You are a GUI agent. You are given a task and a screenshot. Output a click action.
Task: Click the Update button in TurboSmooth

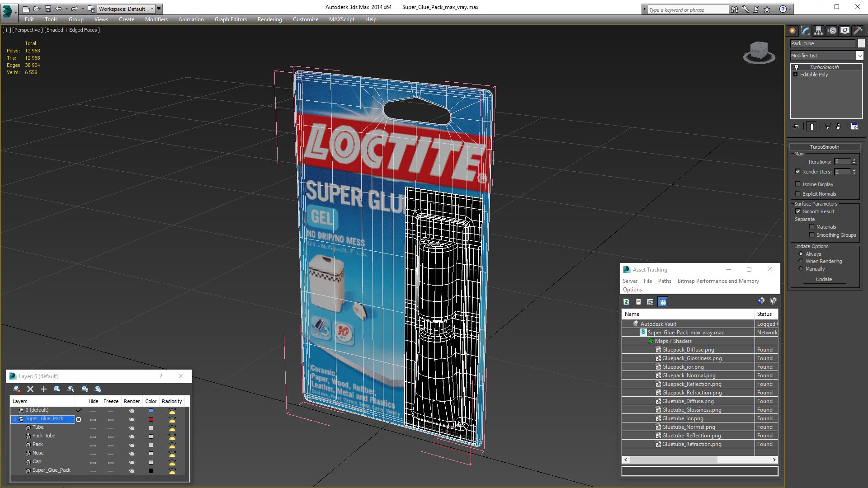click(x=824, y=279)
